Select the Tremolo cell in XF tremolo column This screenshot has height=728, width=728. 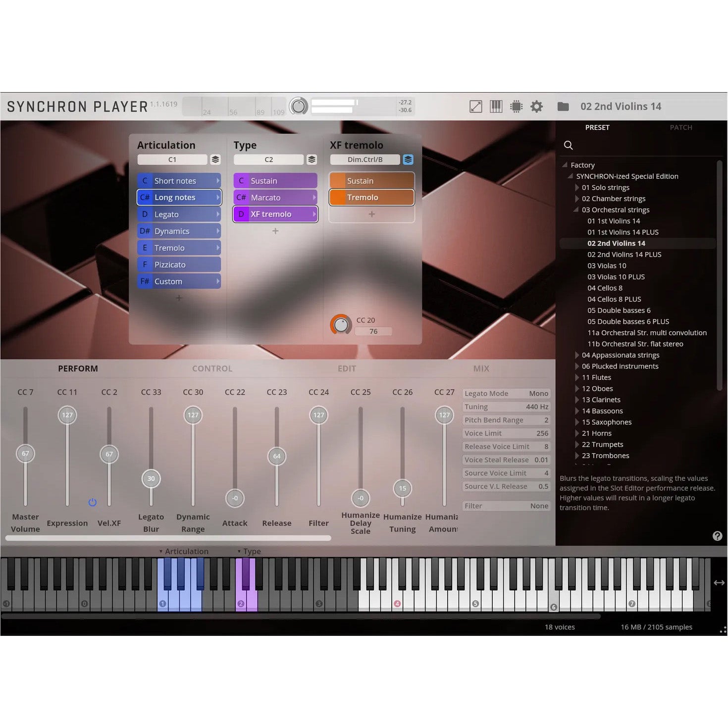(370, 197)
